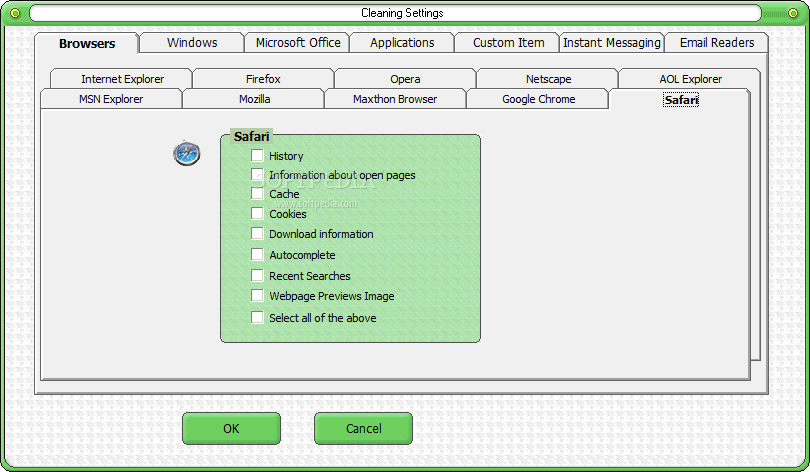Open the Email Readers tab
The image size is (810, 472).
[x=716, y=43]
